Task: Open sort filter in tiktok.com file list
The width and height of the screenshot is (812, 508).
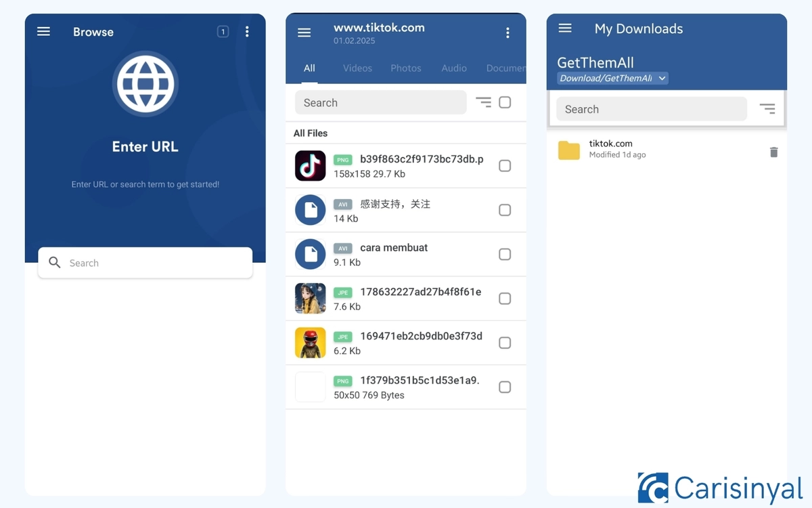Action: tap(483, 102)
